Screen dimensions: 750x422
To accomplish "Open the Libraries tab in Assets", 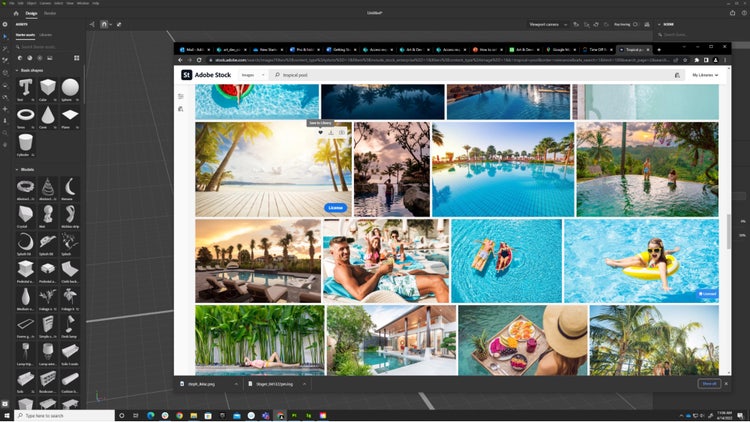I will coord(46,35).
